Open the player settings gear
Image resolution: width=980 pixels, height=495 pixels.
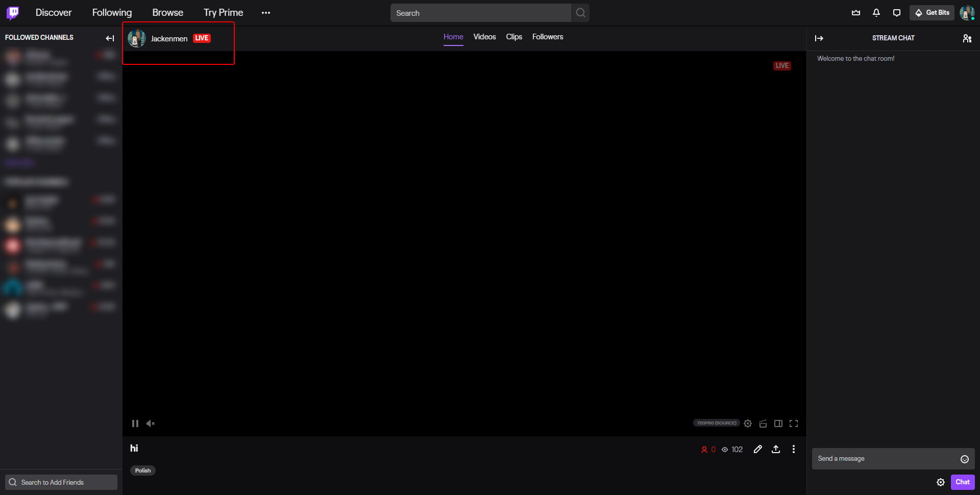tap(748, 423)
